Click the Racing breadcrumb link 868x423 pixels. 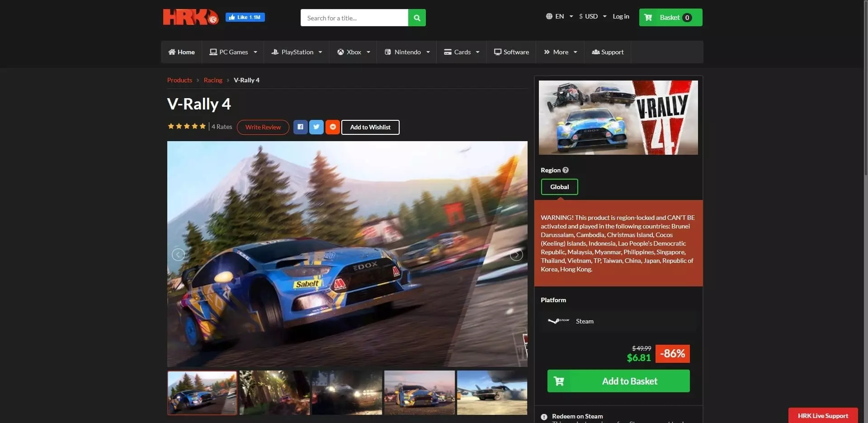[x=213, y=80]
